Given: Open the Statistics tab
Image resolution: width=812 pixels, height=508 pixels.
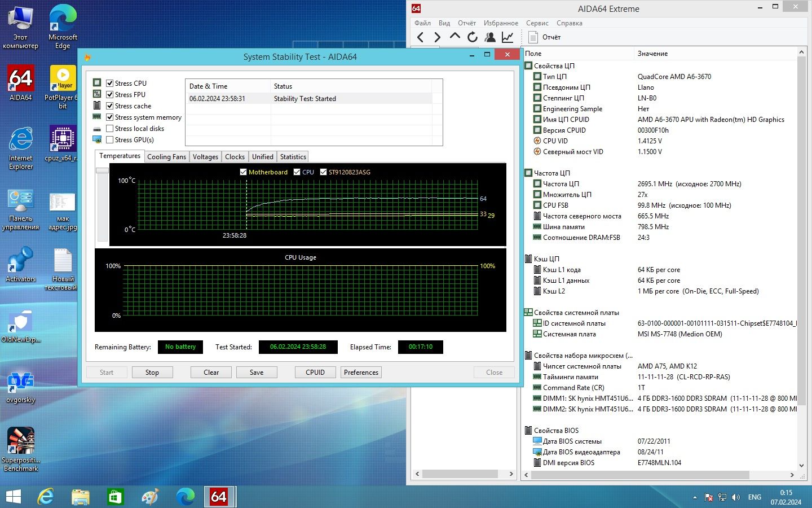Looking at the screenshot, I should (x=293, y=157).
